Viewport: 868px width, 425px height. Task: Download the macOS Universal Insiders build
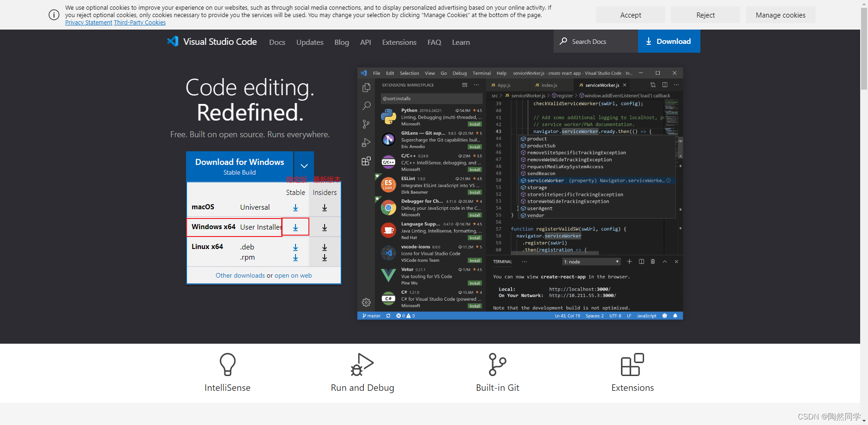pos(325,208)
